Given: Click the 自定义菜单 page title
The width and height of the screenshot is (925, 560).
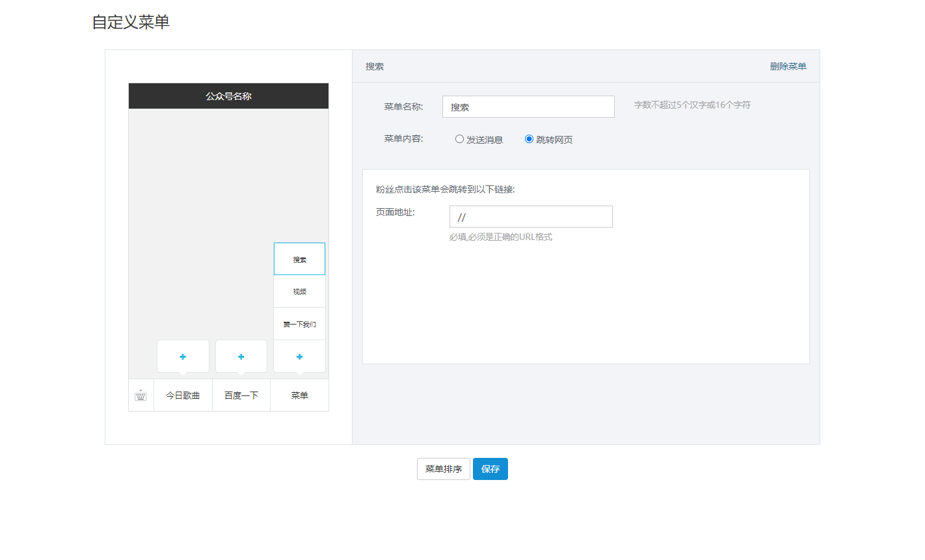Looking at the screenshot, I should pyautogui.click(x=131, y=22).
